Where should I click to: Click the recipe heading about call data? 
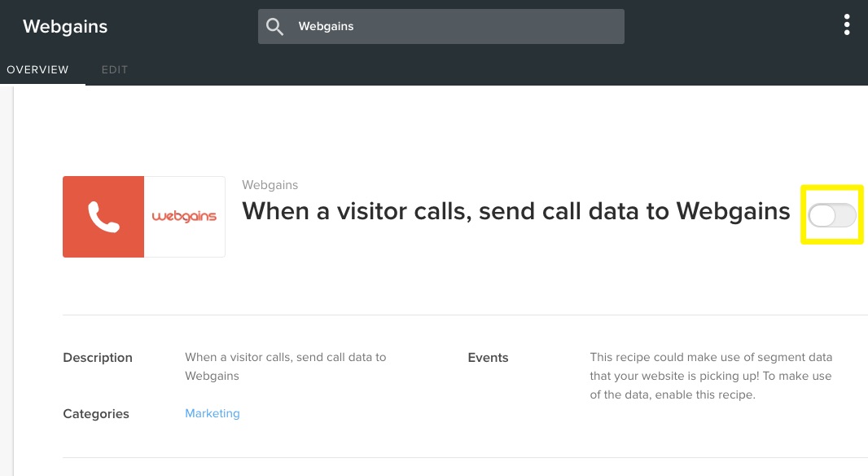pyautogui.click(x=516, y=211)
